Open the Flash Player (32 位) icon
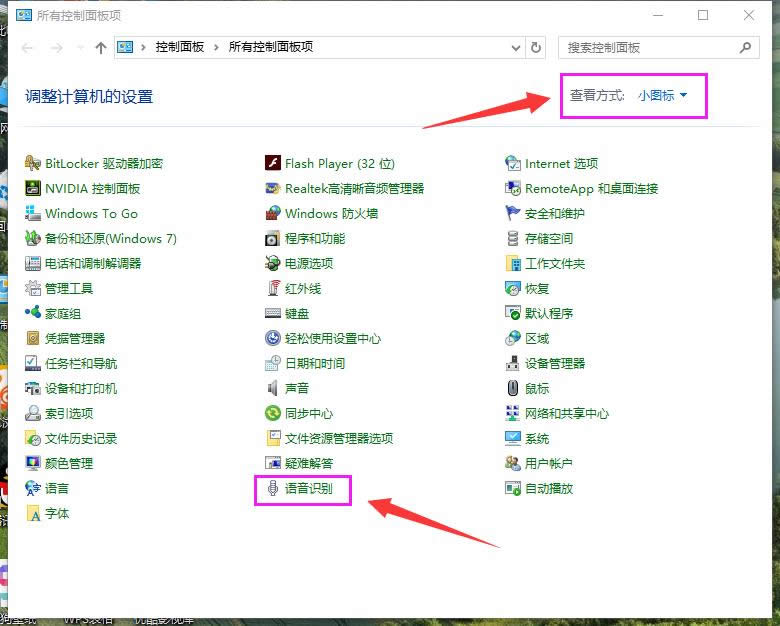This screenshot has width=780, height=626. tap(273, 163)
